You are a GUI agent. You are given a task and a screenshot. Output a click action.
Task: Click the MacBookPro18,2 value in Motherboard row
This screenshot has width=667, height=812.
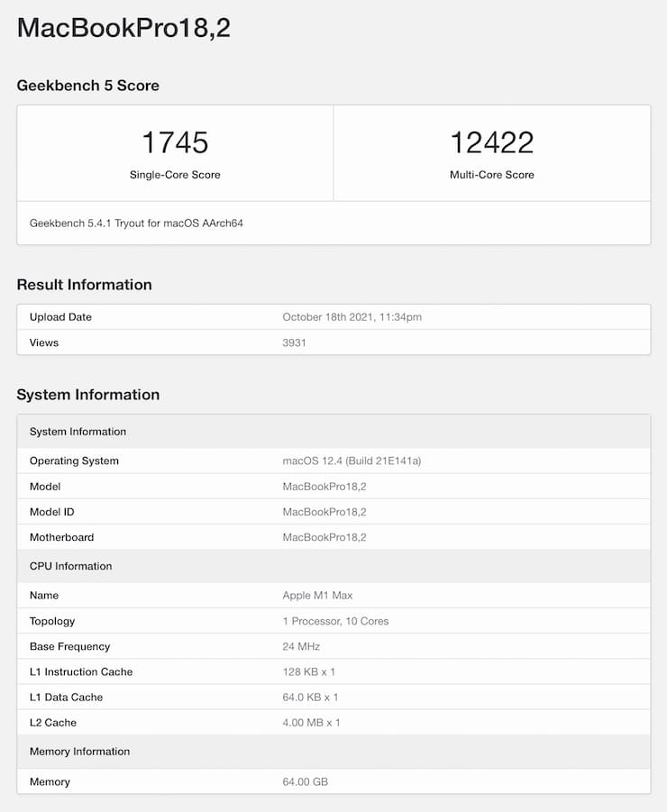(324, 537)
